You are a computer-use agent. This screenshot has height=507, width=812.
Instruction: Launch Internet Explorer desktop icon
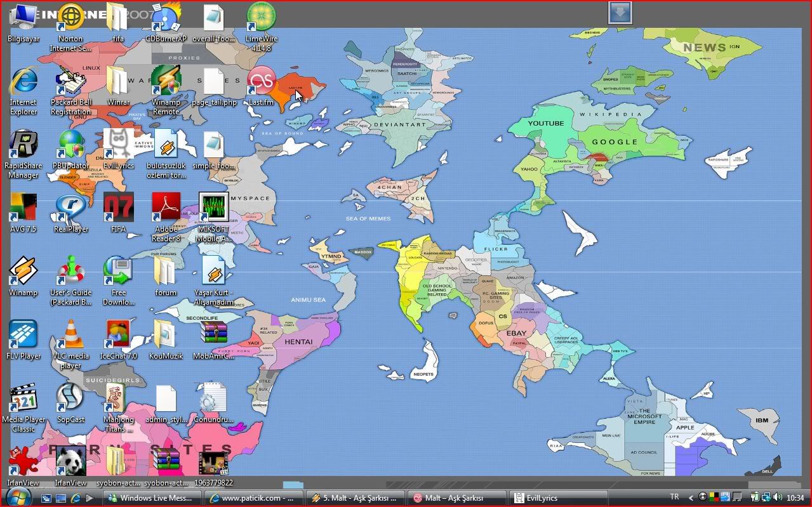pyautogui.click(x=23, y=91)
